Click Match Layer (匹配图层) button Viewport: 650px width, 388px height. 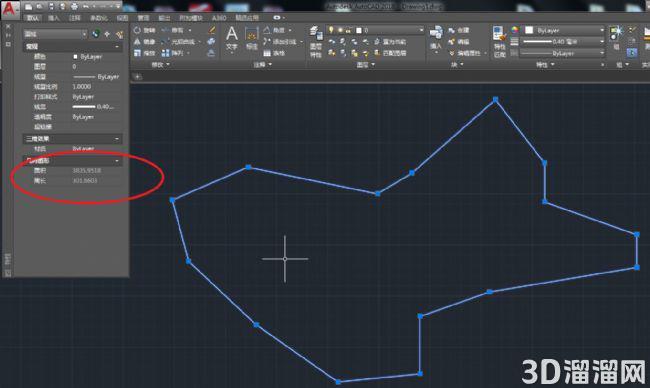coord(390,53)
